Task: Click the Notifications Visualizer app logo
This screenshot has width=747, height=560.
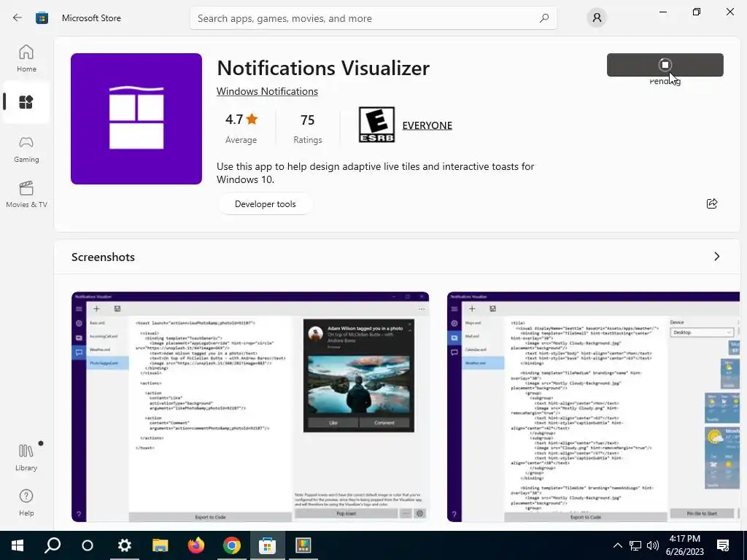Action: coord(136,119)
